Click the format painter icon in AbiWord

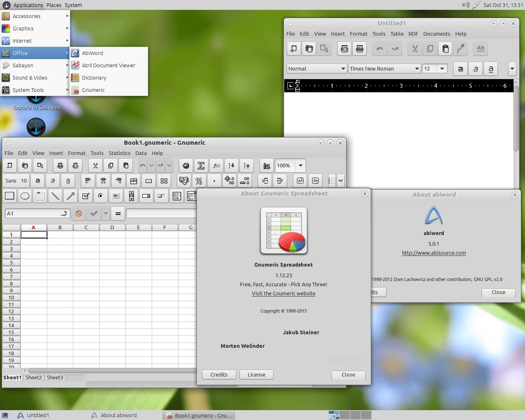[461, 49]
